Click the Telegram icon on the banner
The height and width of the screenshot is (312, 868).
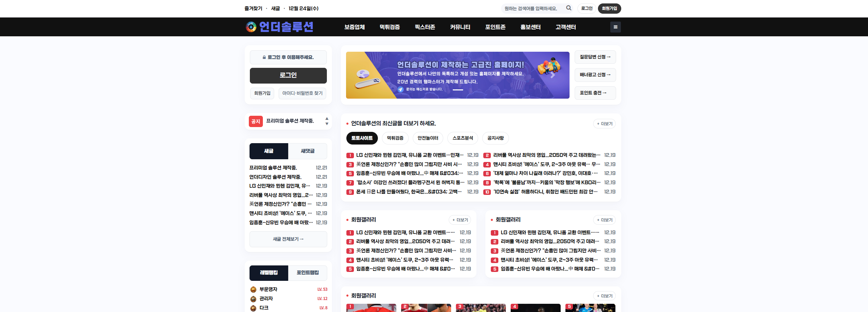pos(400,89)
